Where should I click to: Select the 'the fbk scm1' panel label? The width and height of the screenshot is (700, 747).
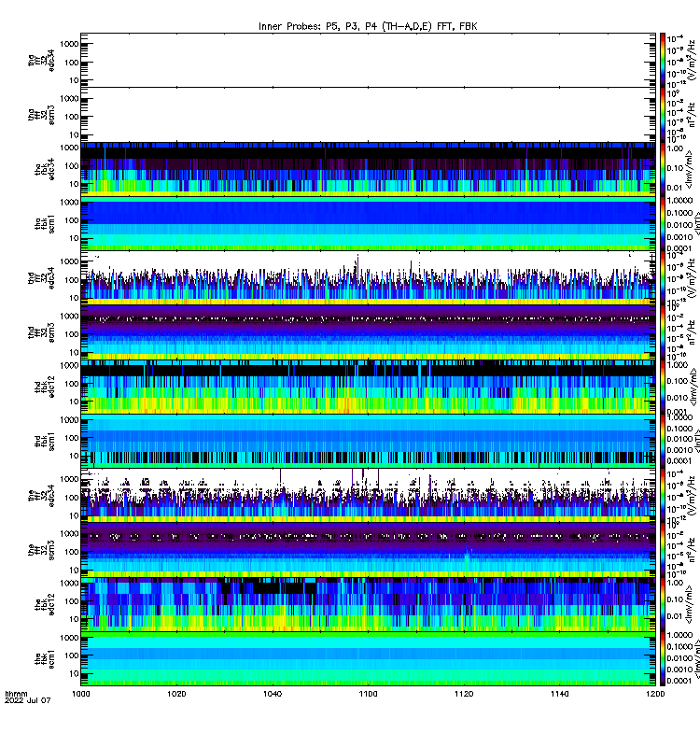[x=45, y=659]
